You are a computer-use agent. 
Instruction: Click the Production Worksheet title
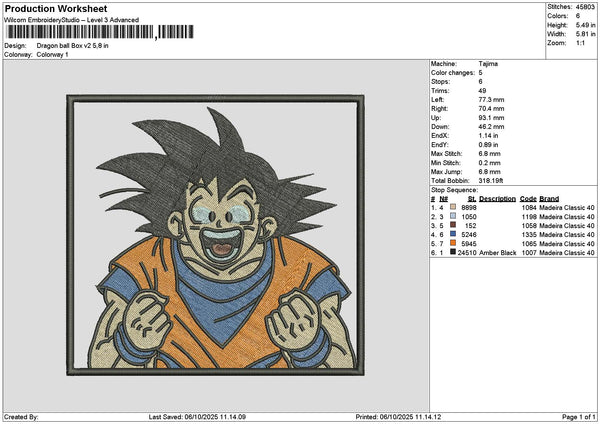tap(56, 9)
